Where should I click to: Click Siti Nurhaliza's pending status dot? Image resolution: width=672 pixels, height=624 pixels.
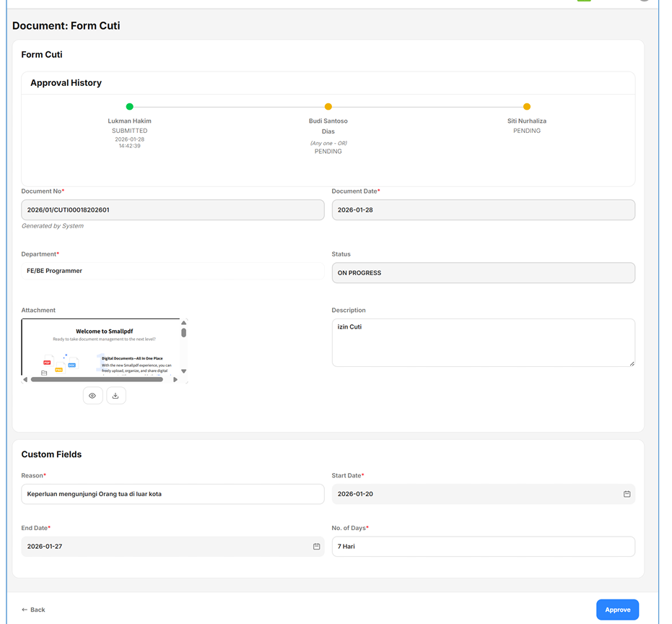527,107
